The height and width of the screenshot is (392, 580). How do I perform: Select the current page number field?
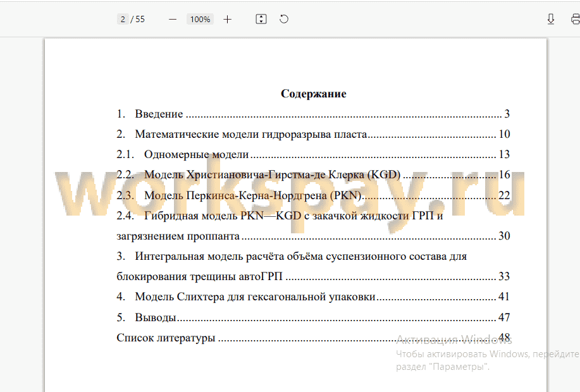pyautogui.click(x=123, y=19)
